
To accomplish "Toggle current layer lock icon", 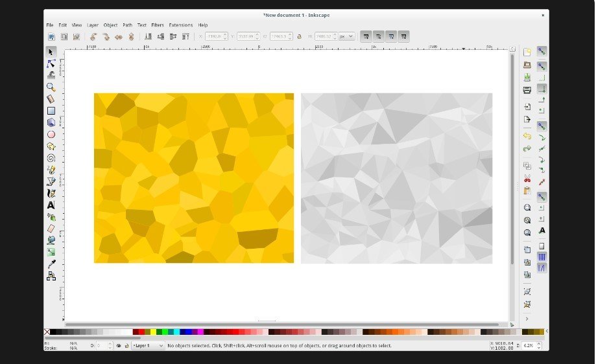I will click(x=126, y=346).
